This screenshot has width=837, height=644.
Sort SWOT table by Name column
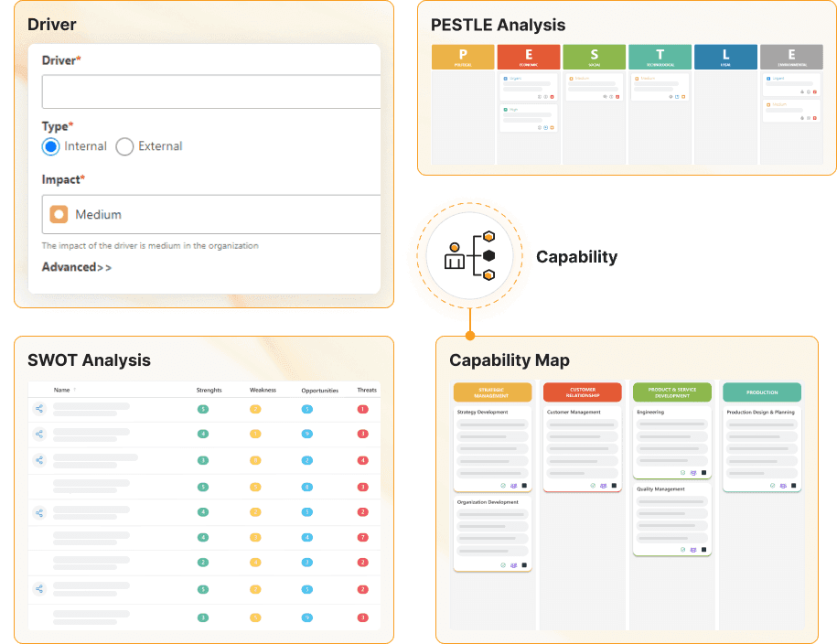click(x=62, y=391)
